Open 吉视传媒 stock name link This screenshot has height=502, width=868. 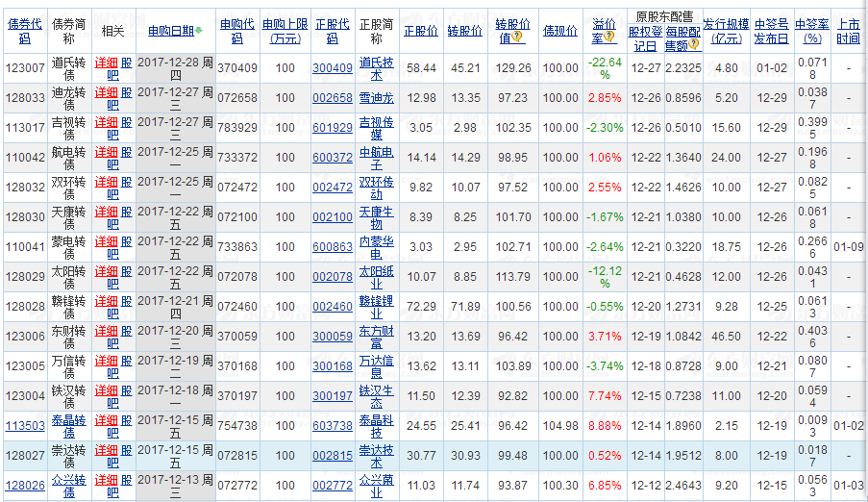377,128
